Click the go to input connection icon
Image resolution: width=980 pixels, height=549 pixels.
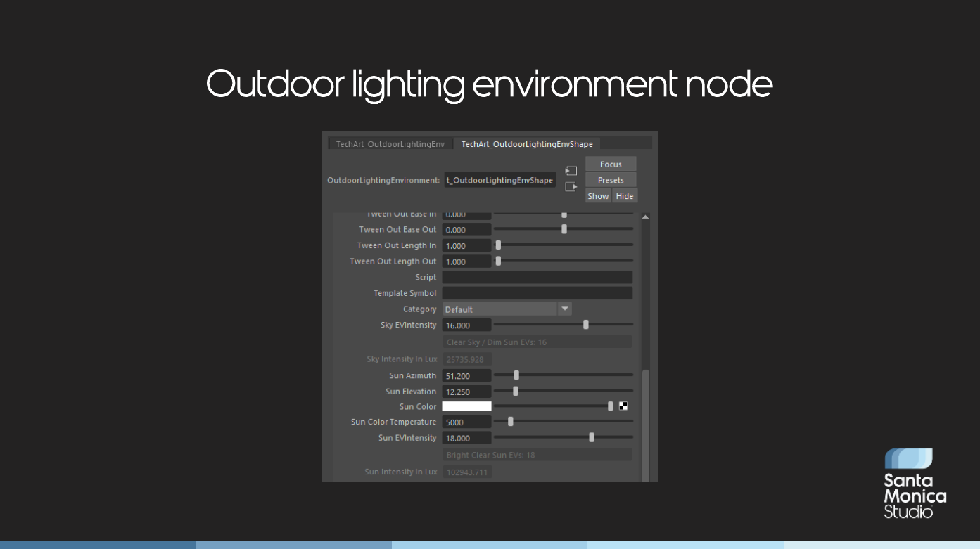click(x=571, y=171)
